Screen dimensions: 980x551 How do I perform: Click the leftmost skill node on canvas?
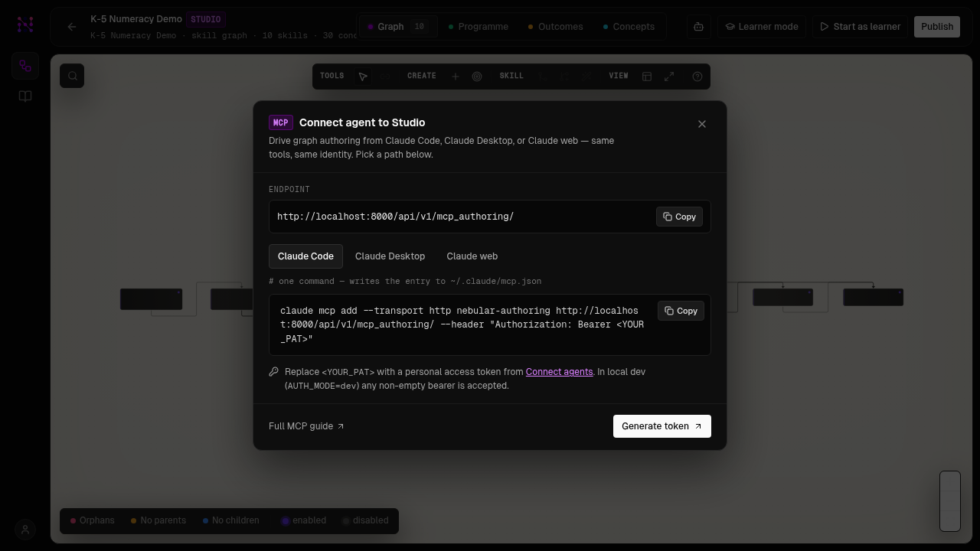point(151,300)
